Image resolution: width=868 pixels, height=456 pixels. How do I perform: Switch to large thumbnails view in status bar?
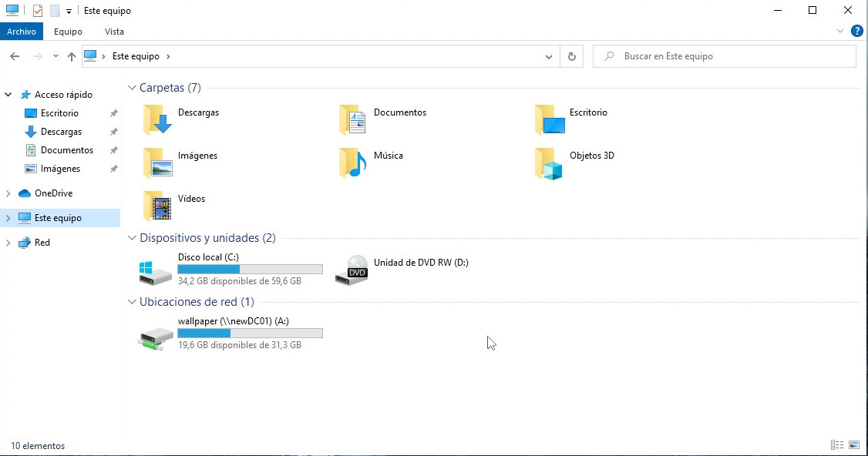click(x=854, y=445)
